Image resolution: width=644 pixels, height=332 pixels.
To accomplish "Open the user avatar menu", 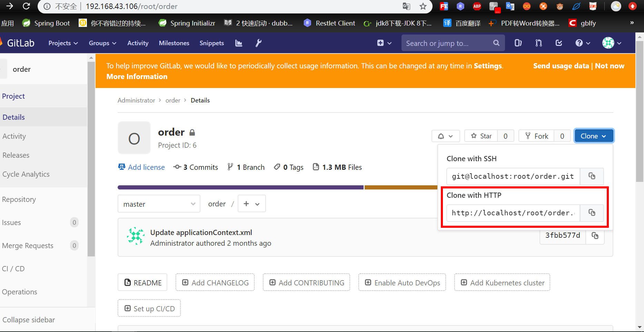I will [x=612, y=43].
